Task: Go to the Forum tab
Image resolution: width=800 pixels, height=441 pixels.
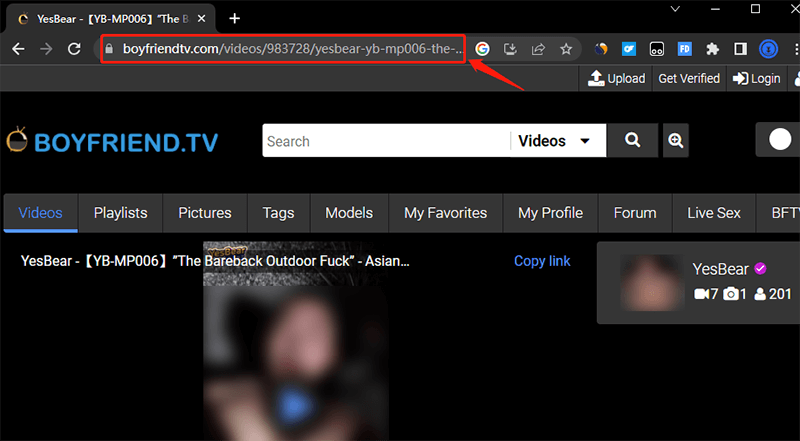Action: [635, 213]
